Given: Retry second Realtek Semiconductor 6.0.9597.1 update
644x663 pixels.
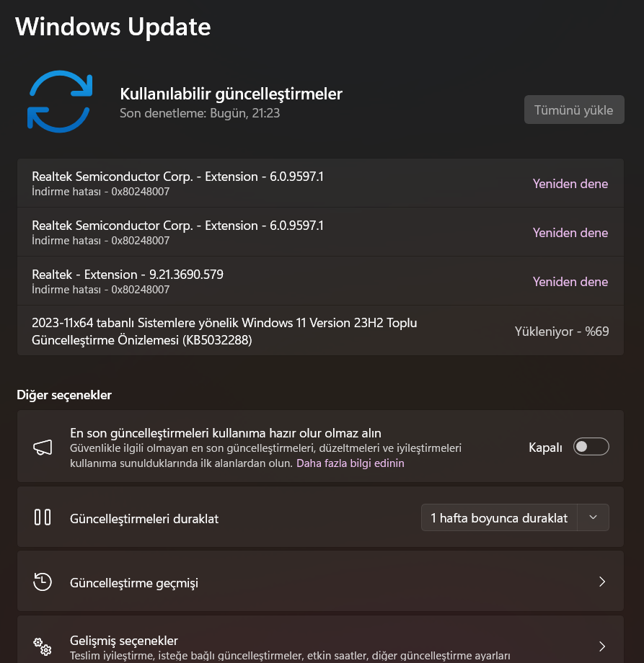Looking at the screenshot, I should tap(570, 233).
